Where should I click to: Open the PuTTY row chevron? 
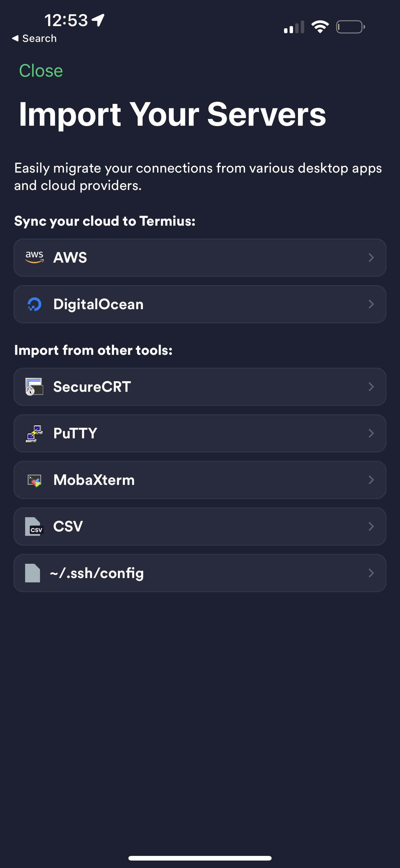pyautogui.click(x=371, y=433)
